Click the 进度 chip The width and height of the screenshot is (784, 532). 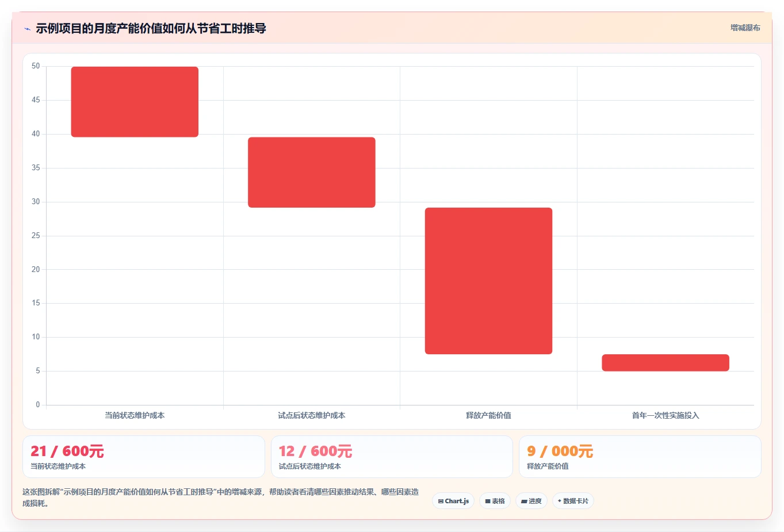[531, 501]
